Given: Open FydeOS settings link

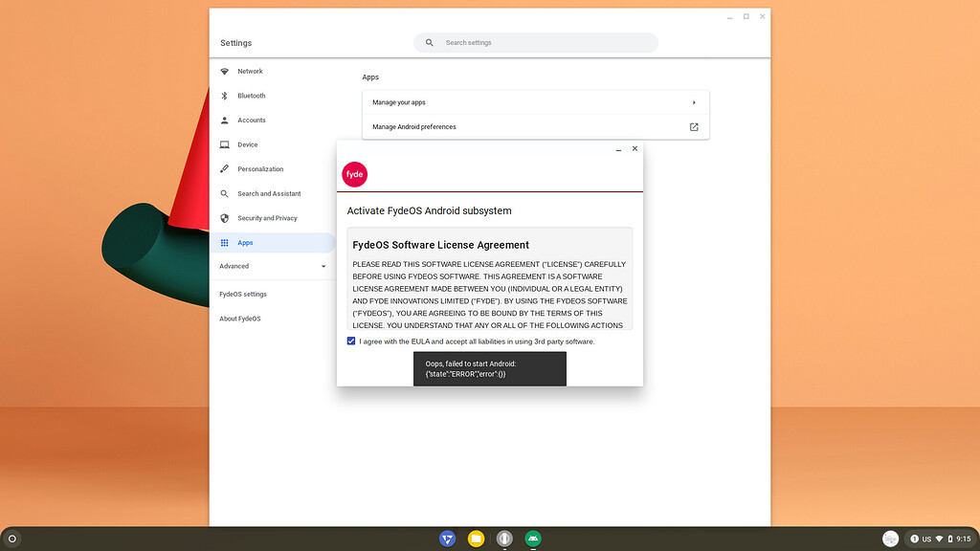Looking at the screenshot, I should coord(243,295).
